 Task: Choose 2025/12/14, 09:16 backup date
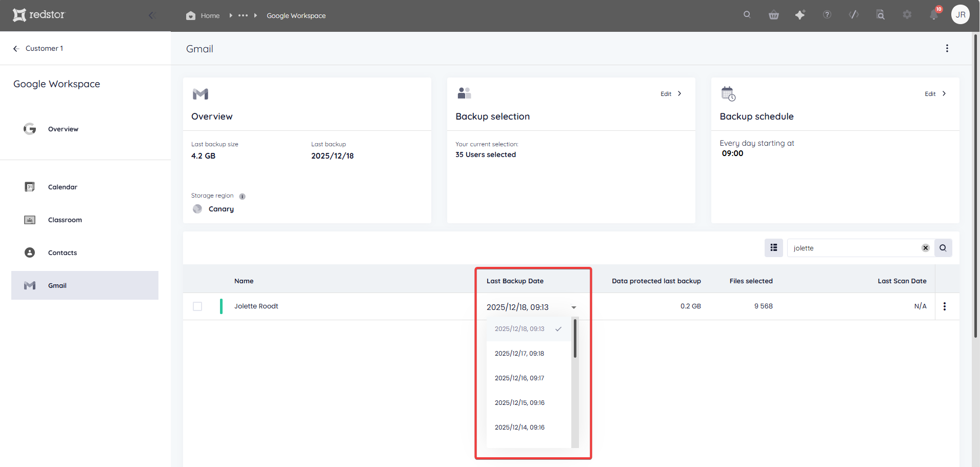[528, 427]
